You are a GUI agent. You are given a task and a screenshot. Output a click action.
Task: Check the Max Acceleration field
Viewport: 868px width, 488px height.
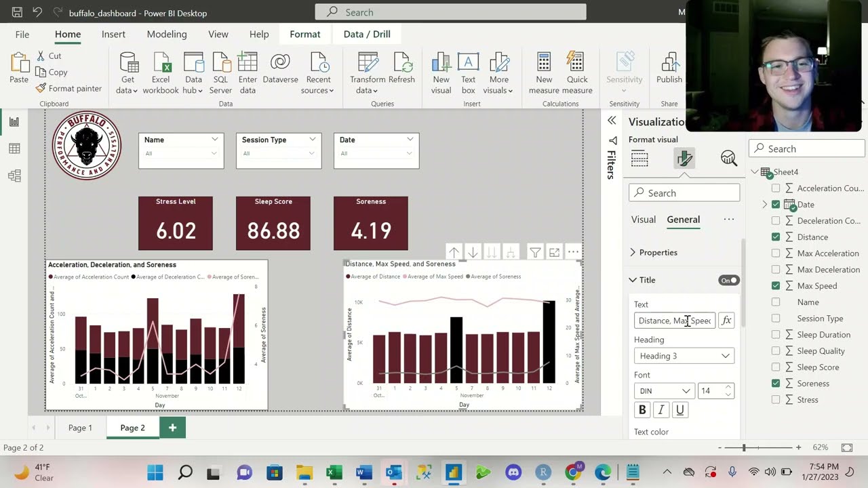pyautogui.click(x=776, y=253)
